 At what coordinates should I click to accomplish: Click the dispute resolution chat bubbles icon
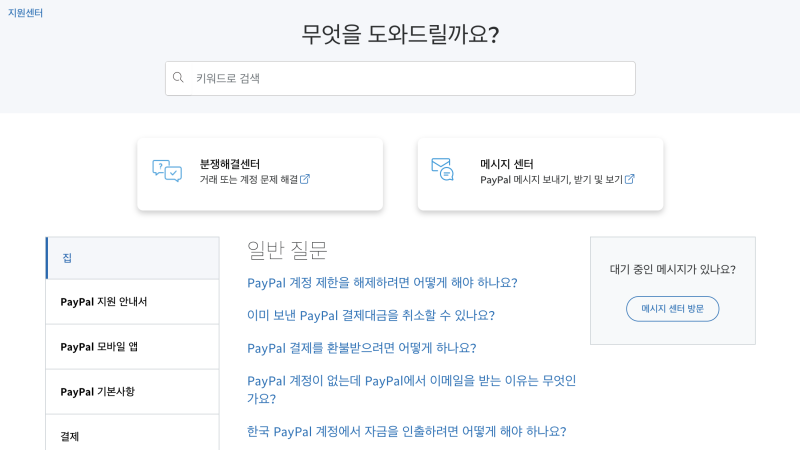[167, 171]
